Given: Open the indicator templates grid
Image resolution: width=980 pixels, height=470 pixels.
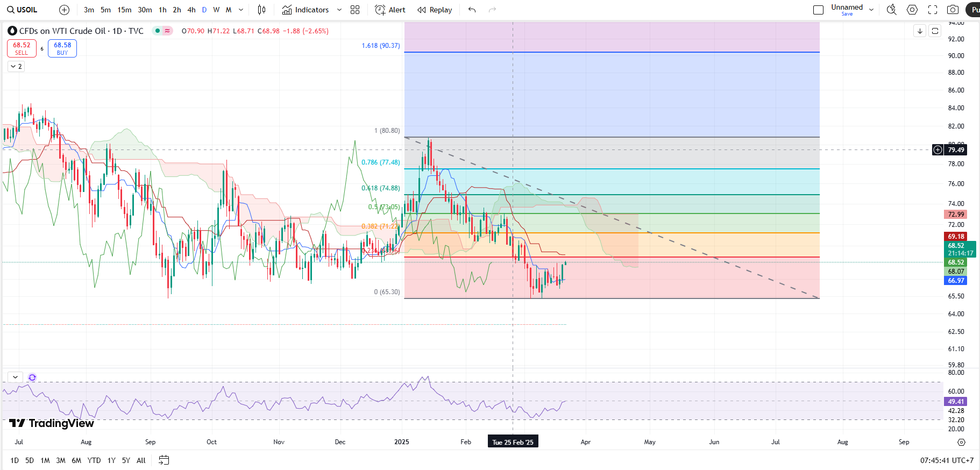Looking at the screenshot, I should (x=355, y=10).
